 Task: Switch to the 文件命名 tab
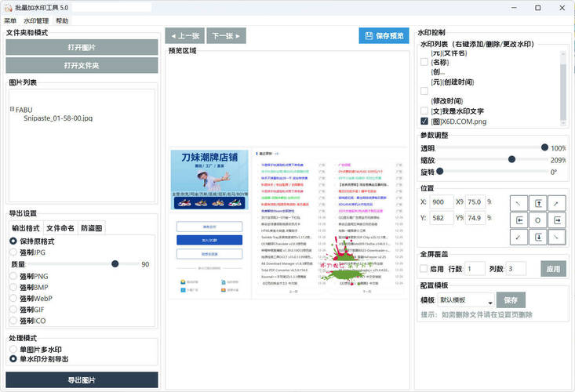(60, 228)
